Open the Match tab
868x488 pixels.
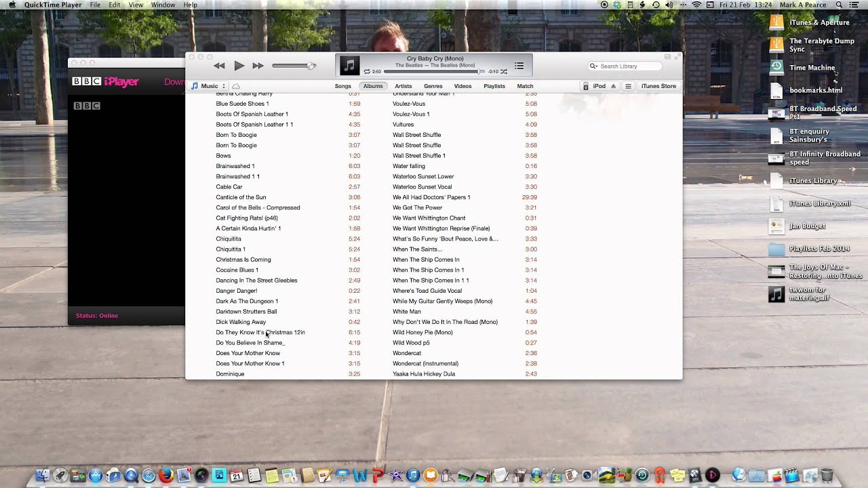pyautogui.click(x=525, y=86)
